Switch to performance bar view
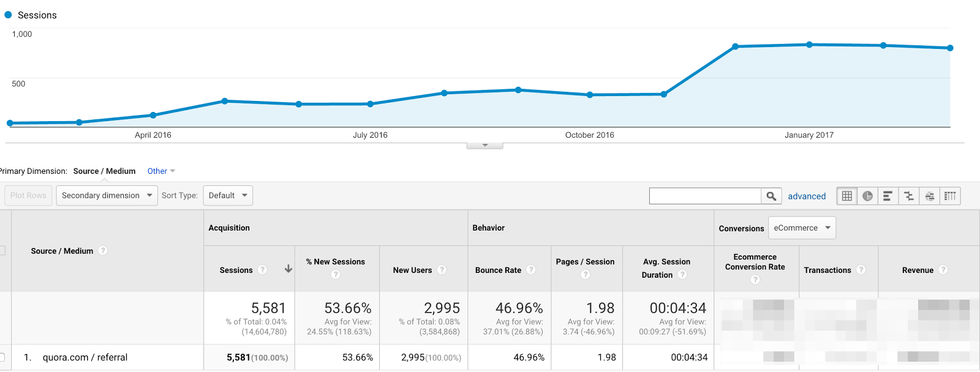980x372 pixels. (x=888, y=196)
